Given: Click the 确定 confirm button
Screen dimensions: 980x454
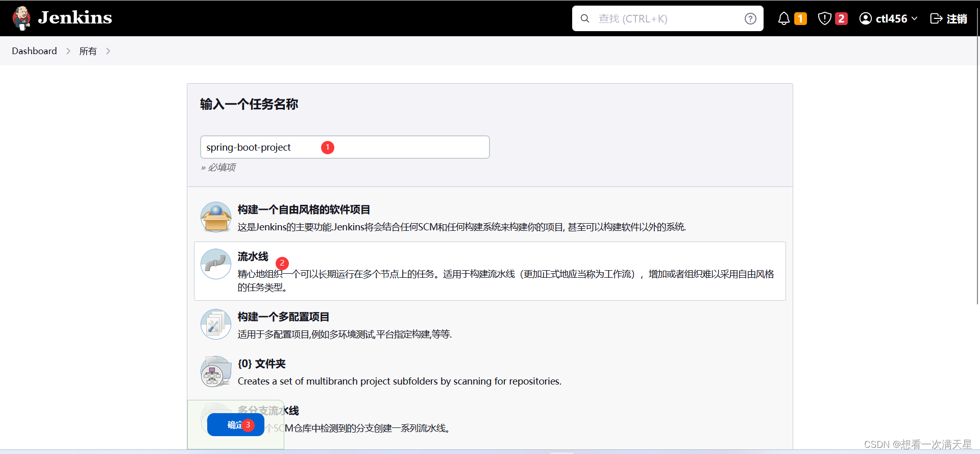Looking at the screenshot, I should (x=236, y=425).
